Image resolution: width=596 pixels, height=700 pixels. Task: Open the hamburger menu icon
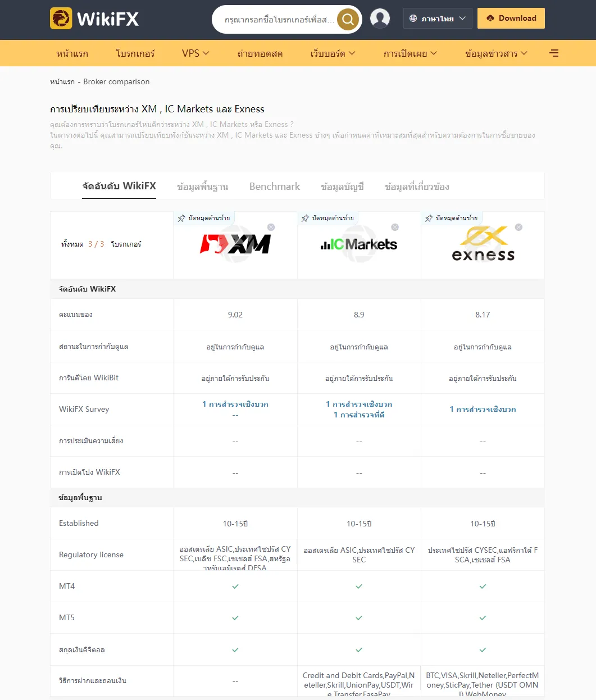[554, 53]
